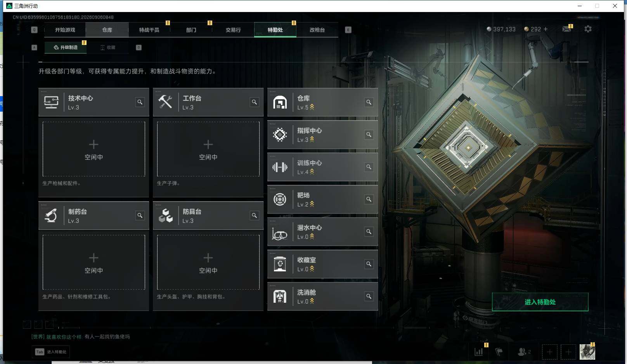
Task: Expand the 训练中心 upgrade row
Action: coord(322,167)
